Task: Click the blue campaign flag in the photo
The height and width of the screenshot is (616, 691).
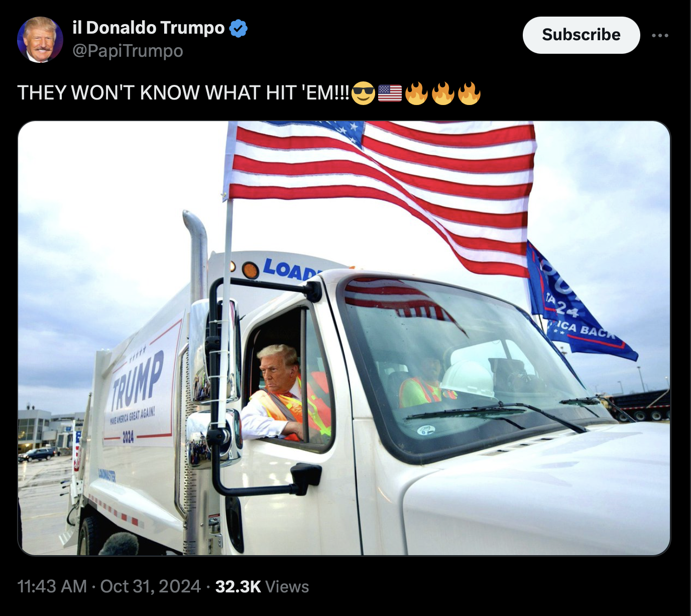Action: click(x=578, y=304)
